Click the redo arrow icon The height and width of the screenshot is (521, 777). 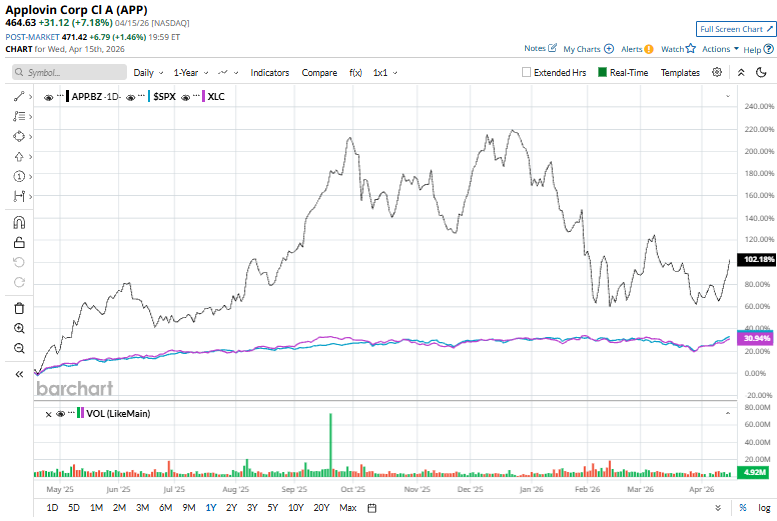click(19, 282)
